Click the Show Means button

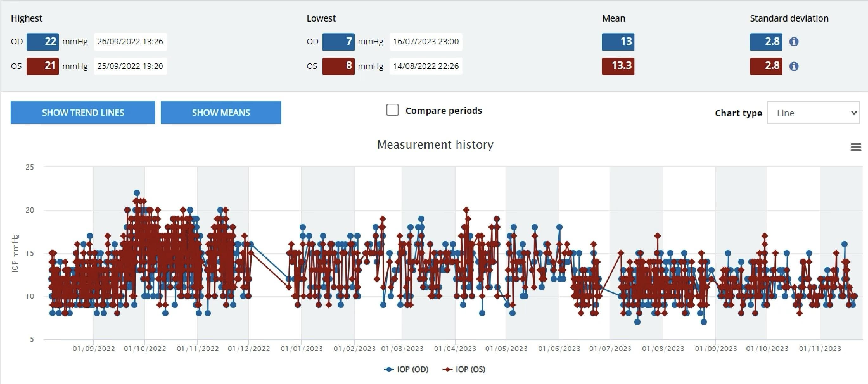click(221, 112)
